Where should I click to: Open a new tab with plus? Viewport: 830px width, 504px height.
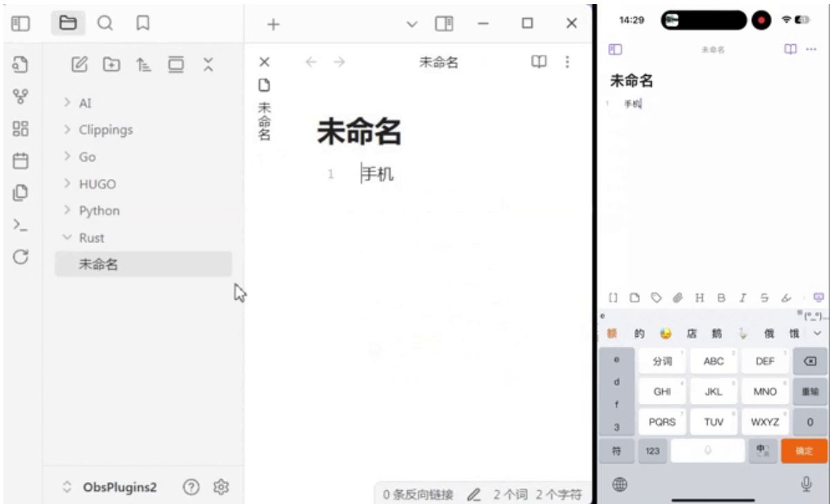tap(273, 24)
